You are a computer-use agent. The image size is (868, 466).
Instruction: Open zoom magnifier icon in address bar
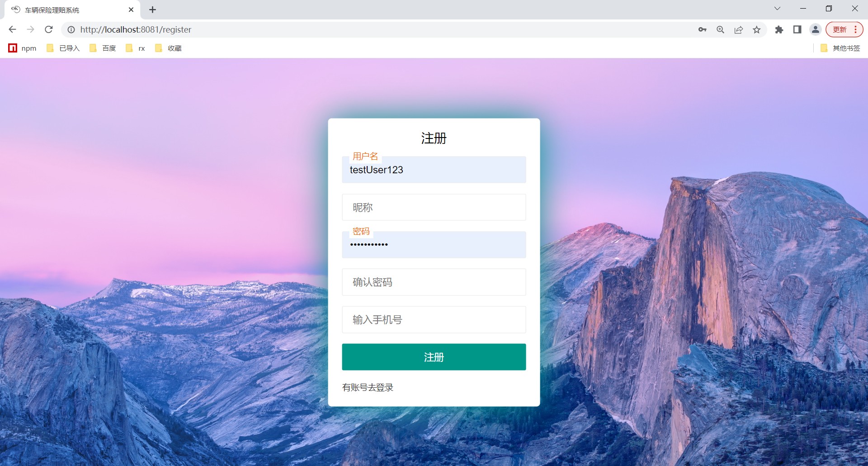pyautogui.click(x=721, y=29)
